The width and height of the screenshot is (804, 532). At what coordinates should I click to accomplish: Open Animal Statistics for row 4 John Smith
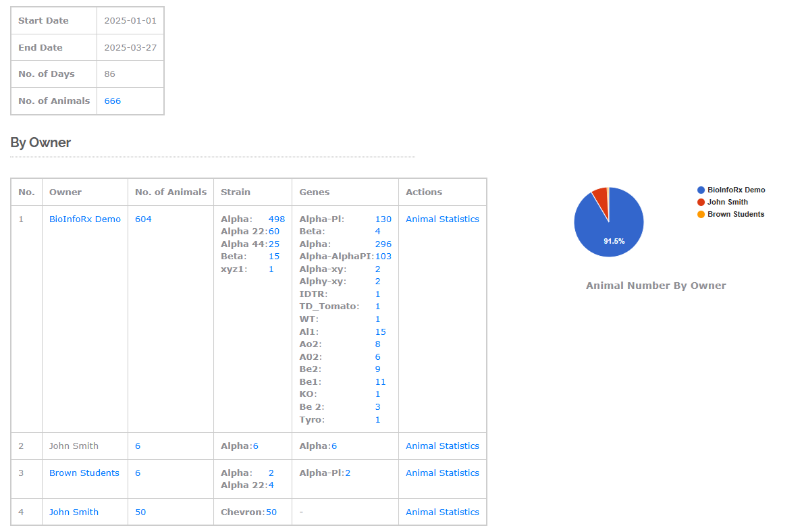point(442,512)
